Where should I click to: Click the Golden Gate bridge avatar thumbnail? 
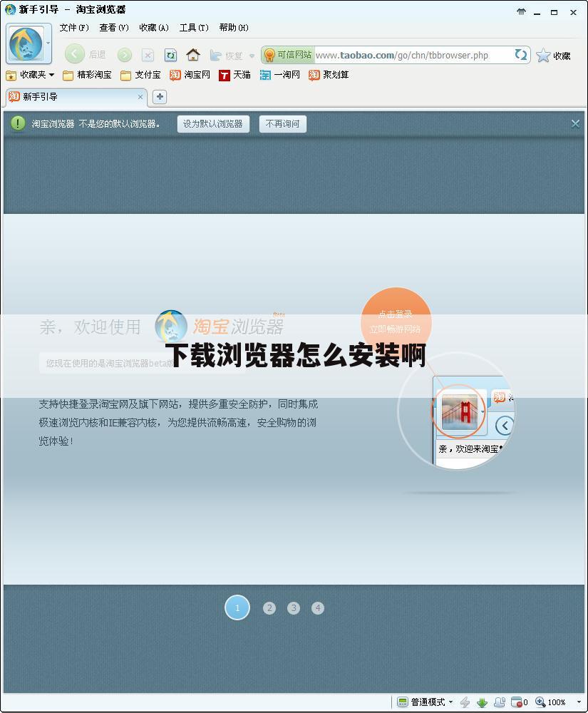coord(460,411)
